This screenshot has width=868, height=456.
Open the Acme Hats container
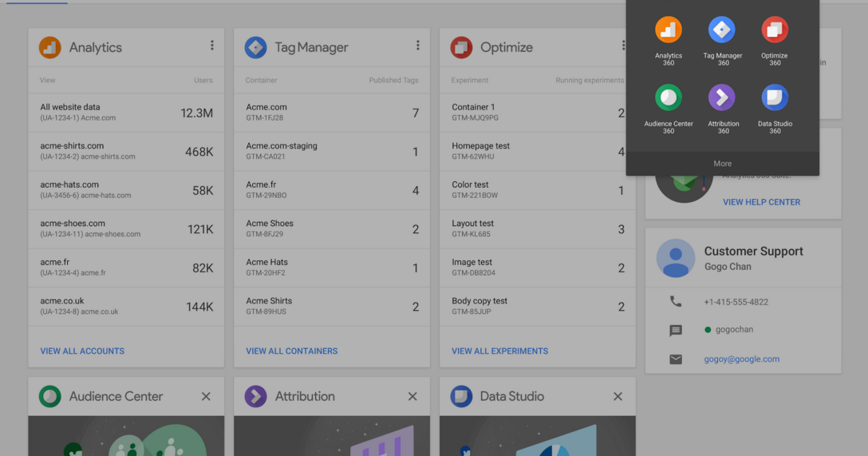point(332,268)
